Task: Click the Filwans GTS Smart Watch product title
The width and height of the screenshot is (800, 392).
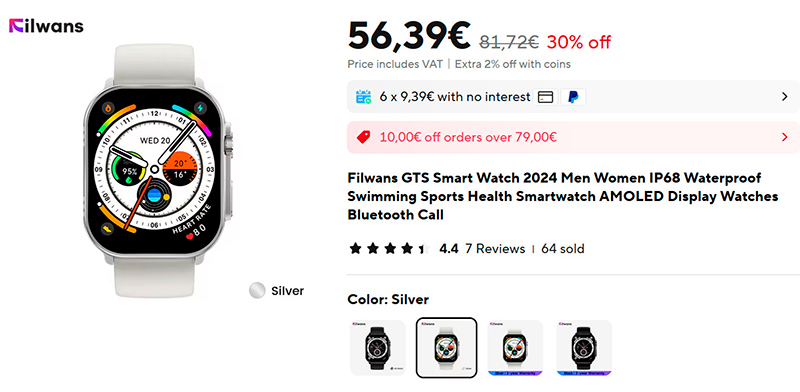Action: pos(563,197)
